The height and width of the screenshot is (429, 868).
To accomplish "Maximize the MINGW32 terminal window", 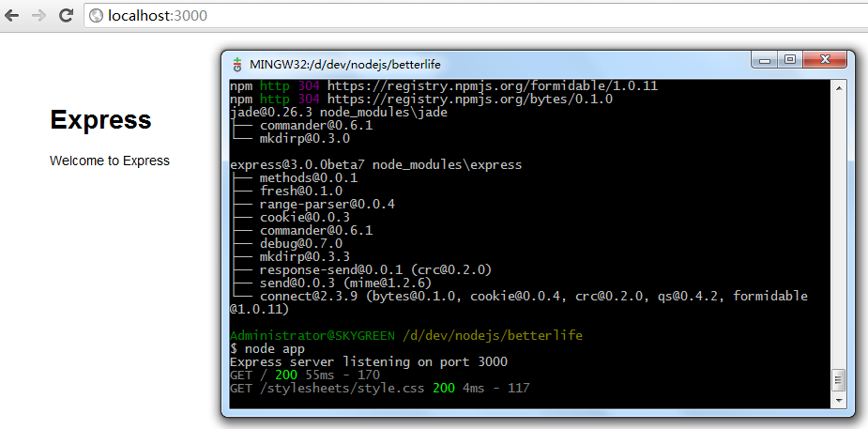I will click(x=790, y=60).
